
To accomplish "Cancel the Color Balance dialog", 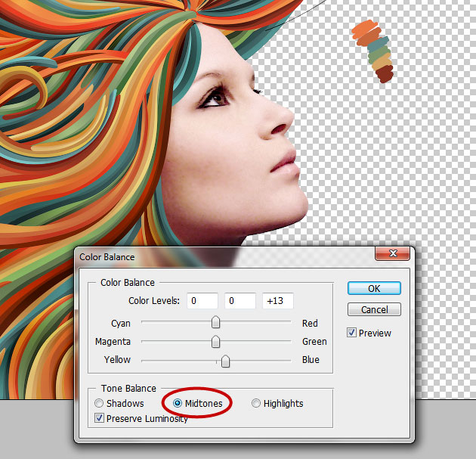I will [374, 309].
